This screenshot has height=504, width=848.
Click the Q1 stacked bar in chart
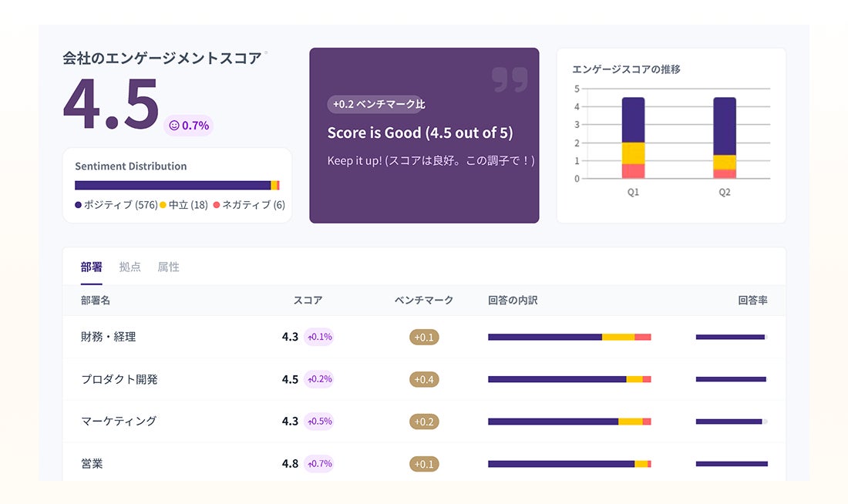tap(633, 137)
